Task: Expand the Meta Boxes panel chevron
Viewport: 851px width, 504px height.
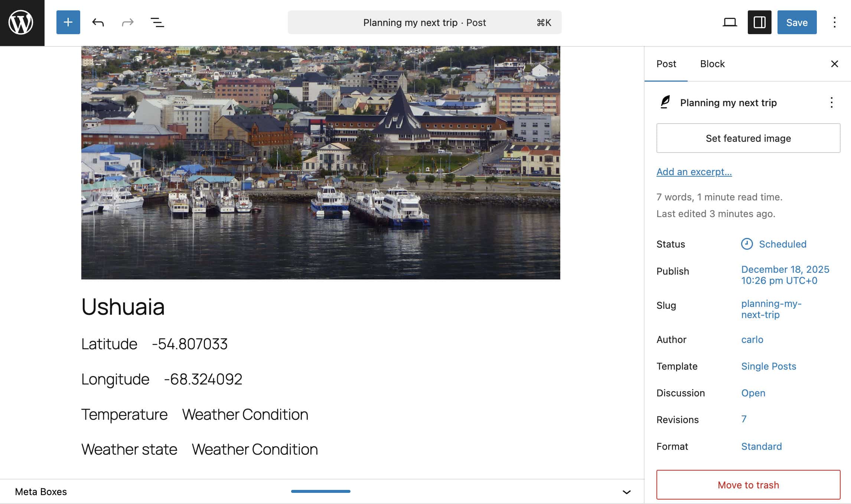Action: click(x=626, y=492)
